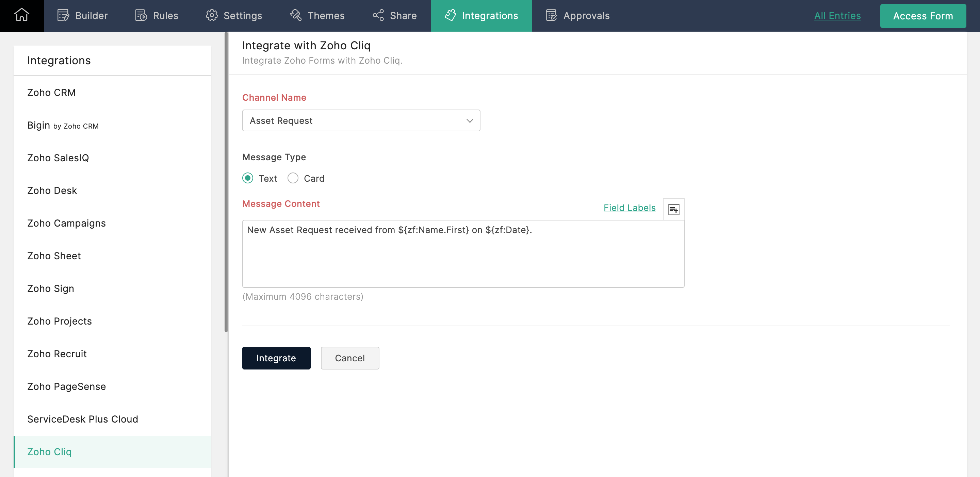Click the insert field icon beside Field Labels

pyautogui.click(x=673, y=209)
